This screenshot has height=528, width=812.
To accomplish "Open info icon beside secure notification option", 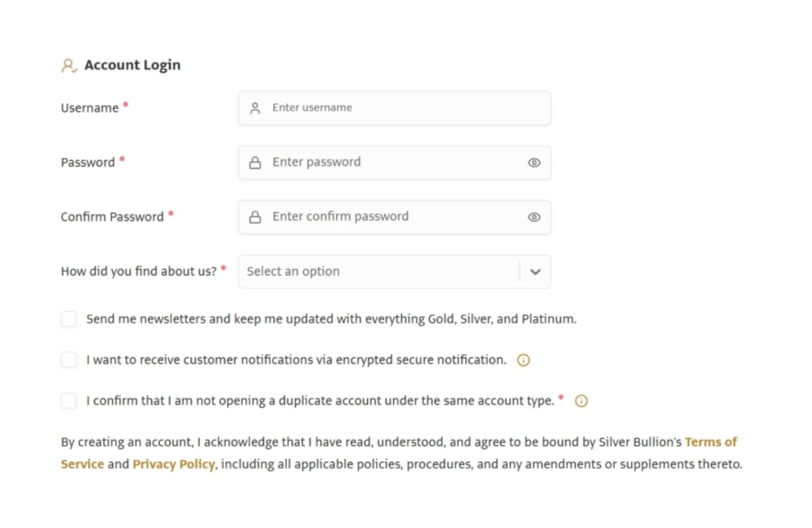I will click(524, 360).
